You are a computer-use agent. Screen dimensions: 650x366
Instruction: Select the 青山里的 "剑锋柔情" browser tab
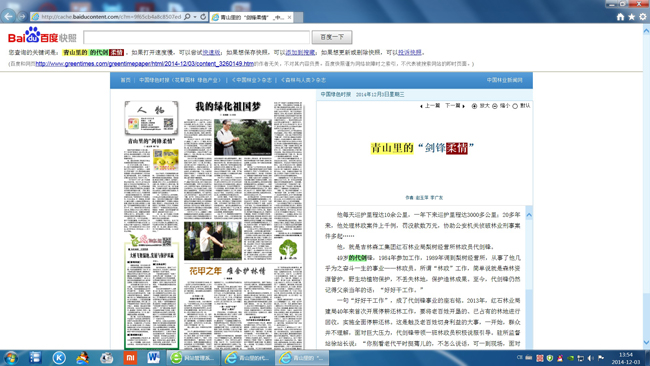(252, 17)
